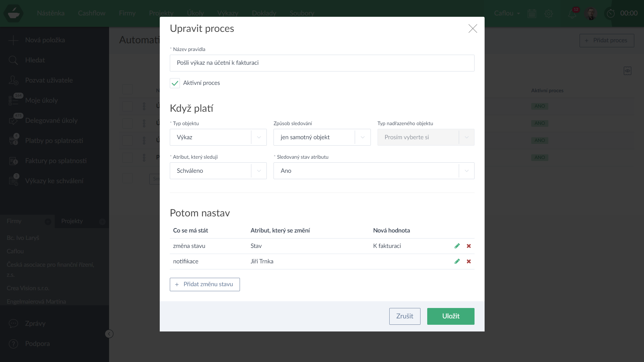644x362 pixels.
Task: Save changes with the Uložit button
Action: (x=450, y=316)
